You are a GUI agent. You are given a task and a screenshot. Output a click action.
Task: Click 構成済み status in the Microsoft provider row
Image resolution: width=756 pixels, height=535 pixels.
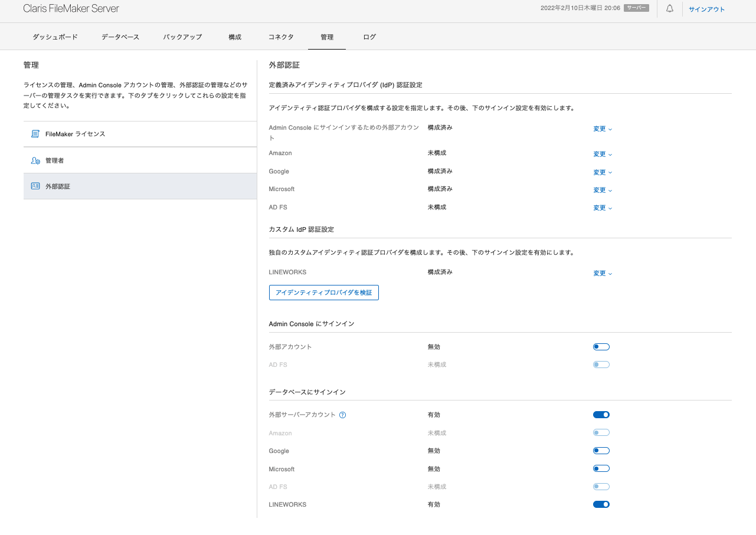point(440,189)
